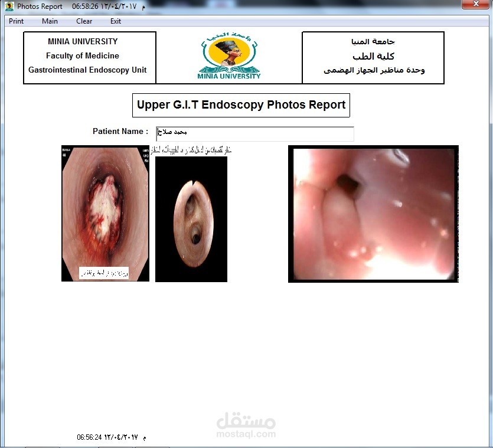493x448 pixels.
Task: Select the middle endoscopy photo on black background
Action: 191,219
